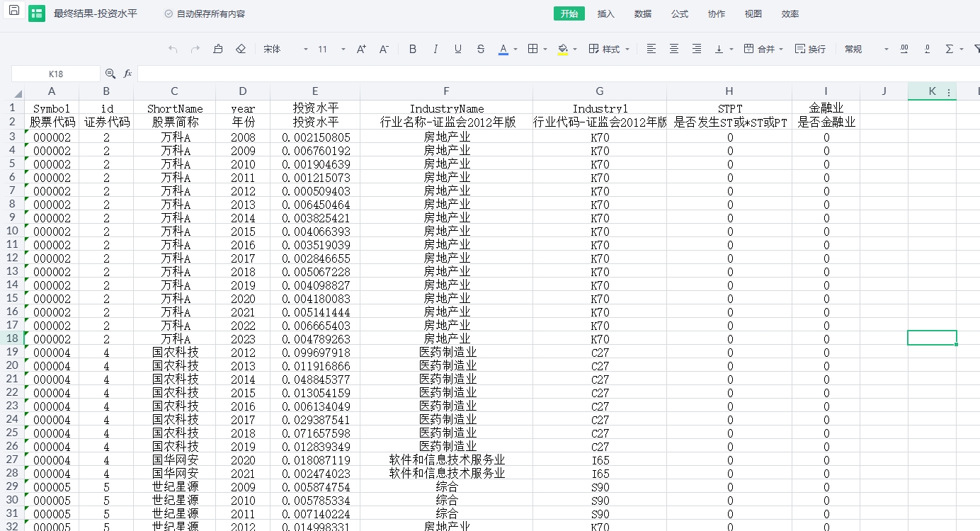Decrease decimal places
Image resolution: width=980 pixels, height=531 pixels.
click(927, 49)
